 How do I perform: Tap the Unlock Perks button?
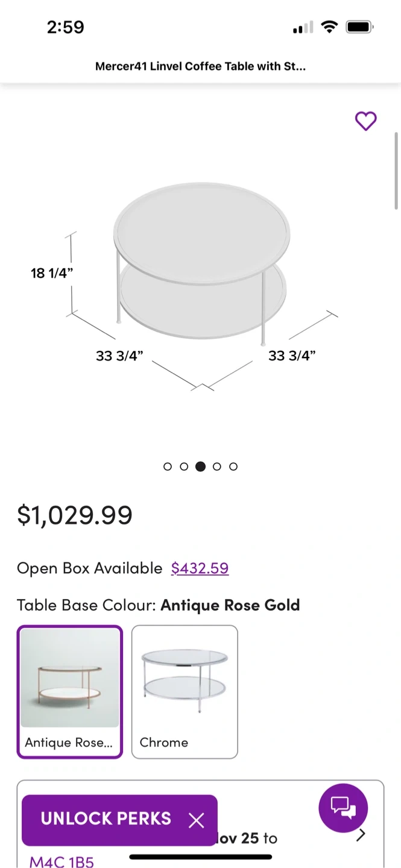106,819
